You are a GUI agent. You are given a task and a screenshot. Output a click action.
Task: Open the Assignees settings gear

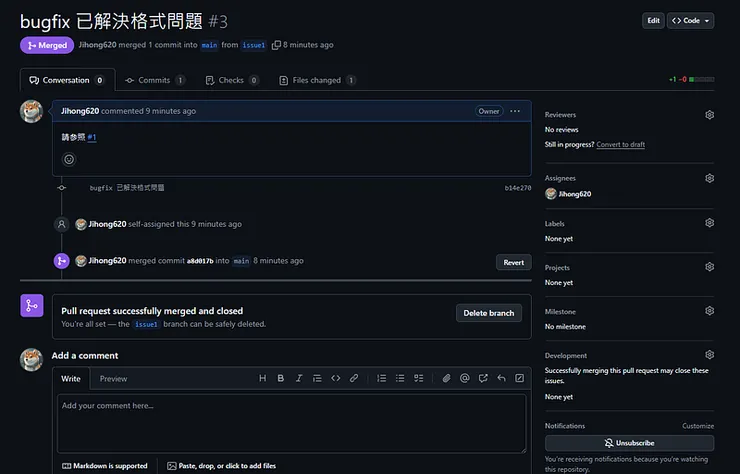click(x=709, y=178)
